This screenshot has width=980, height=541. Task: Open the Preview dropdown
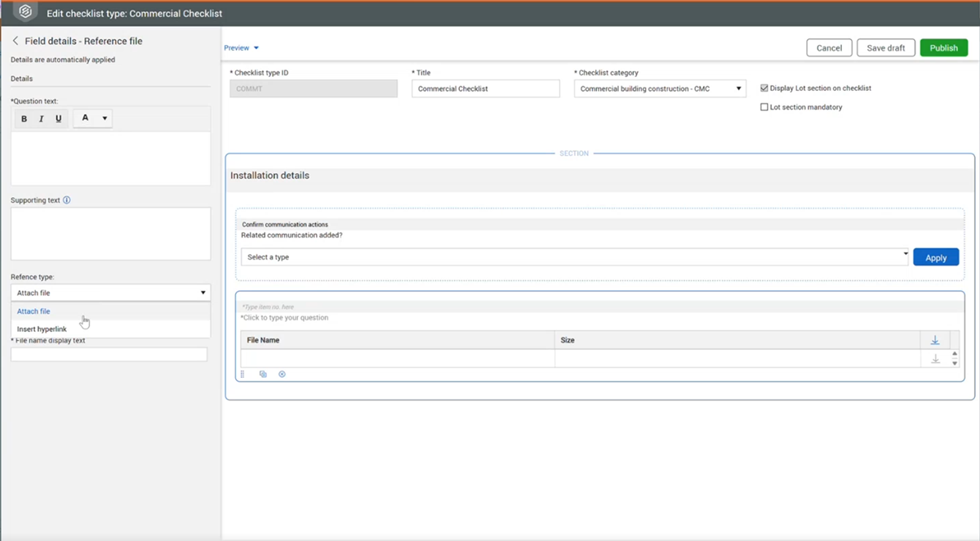241,48
